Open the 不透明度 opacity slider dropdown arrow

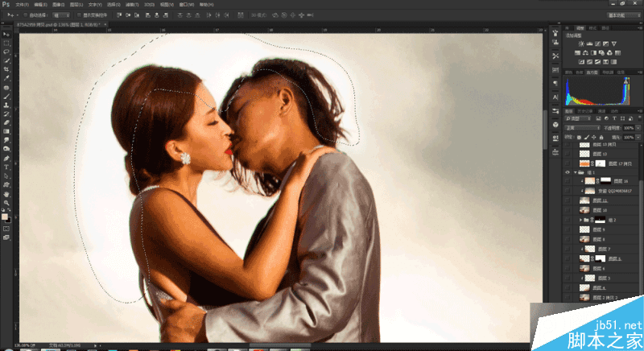click(x=638, y=128)
